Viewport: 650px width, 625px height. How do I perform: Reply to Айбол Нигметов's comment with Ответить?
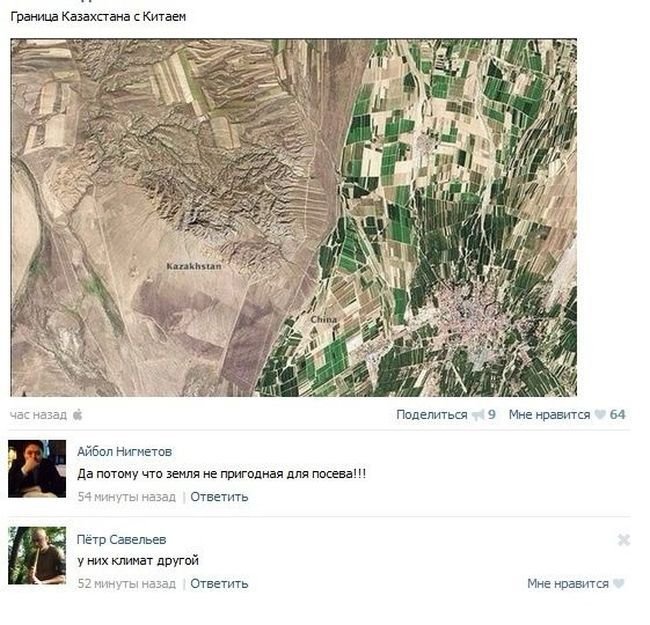219,497
